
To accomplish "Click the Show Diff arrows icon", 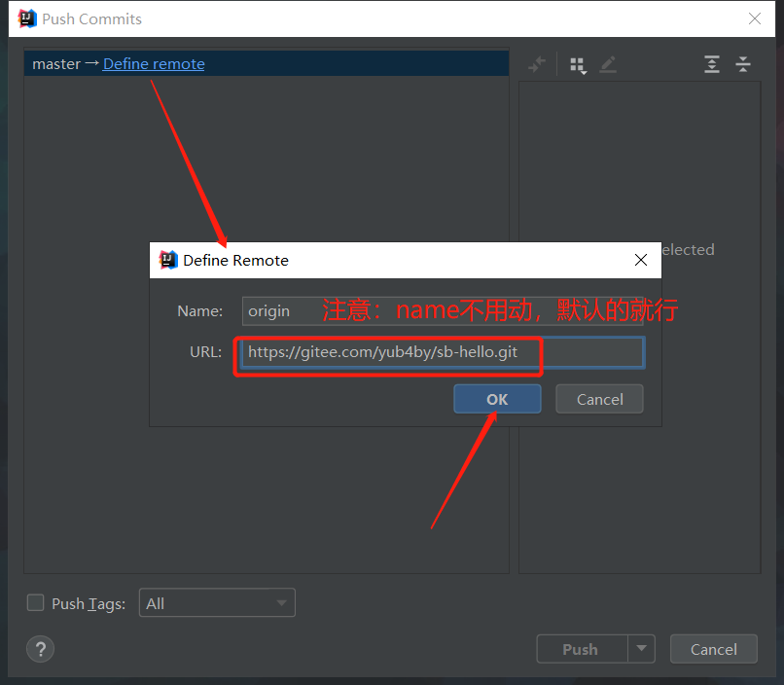I will pos(537,65).
